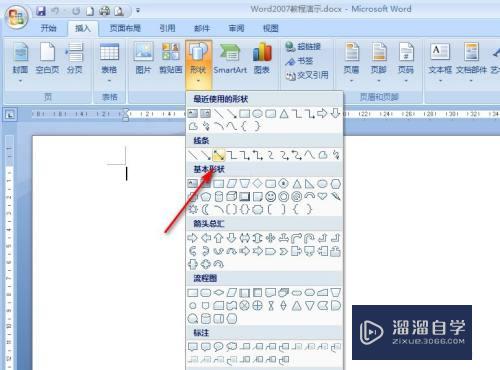Click the 插入 tab
The height and width of the screenshot is (370, 500).
[x=83, y=28]
